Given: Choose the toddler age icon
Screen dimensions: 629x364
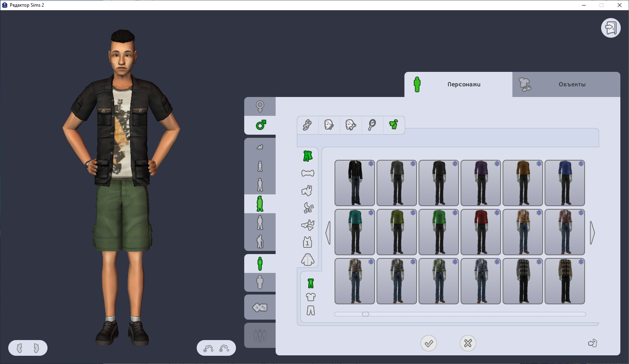Looking at the screenshot, I should pos(260,147).
